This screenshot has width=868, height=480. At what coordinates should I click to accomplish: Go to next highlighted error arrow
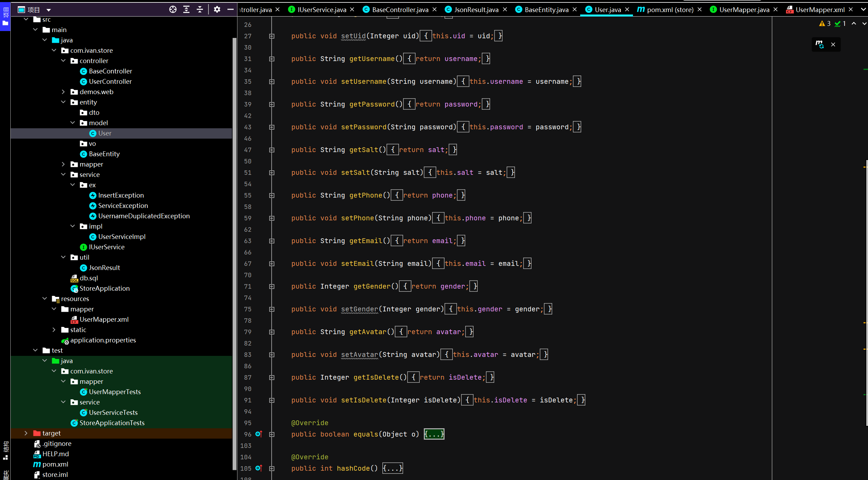864,23
